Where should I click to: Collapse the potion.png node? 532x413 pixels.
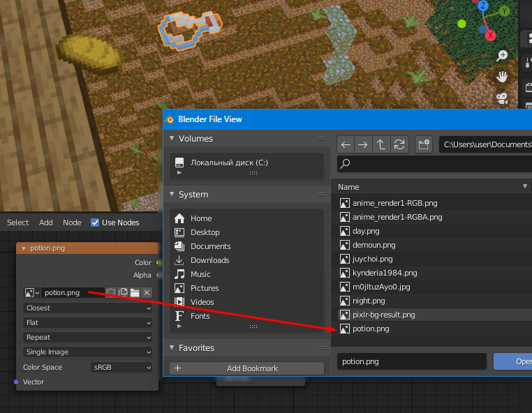click(x=24, y=248)
